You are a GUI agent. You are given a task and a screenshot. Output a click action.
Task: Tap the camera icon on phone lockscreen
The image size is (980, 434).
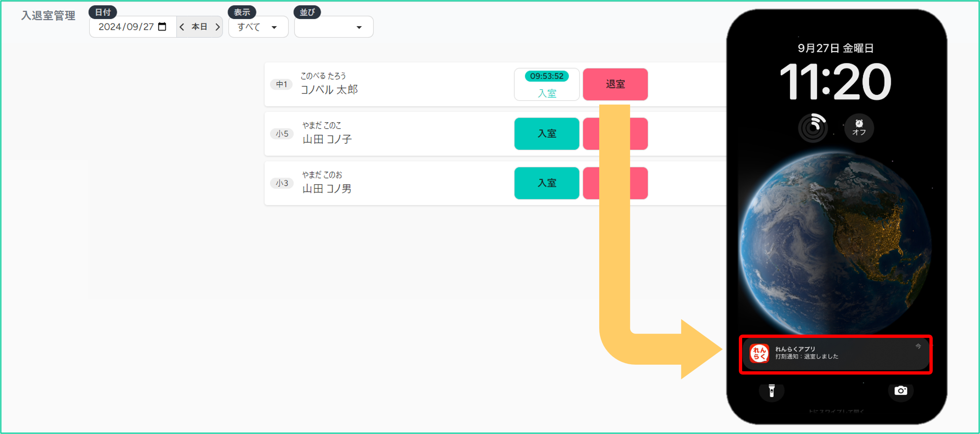[x=900, y=391]
